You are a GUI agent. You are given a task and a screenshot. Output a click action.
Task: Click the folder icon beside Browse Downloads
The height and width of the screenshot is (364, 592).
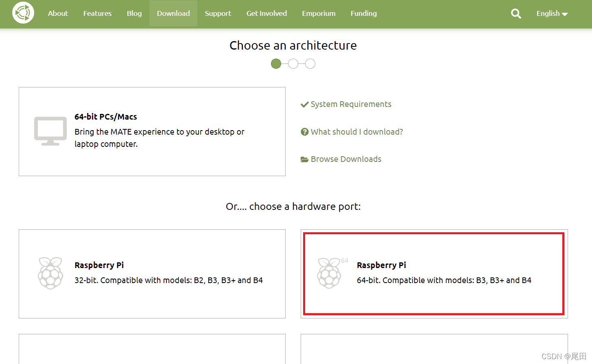coord(304,159)
